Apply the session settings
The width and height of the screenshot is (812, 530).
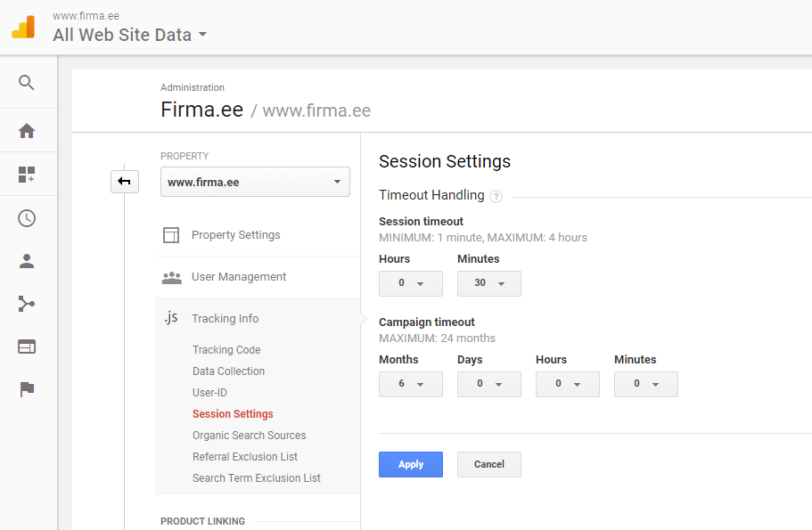tap(410, 464)
